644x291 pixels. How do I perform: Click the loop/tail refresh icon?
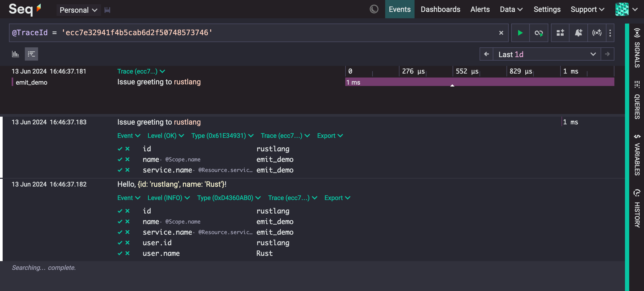pyautogui.click(x=539, y=33)
